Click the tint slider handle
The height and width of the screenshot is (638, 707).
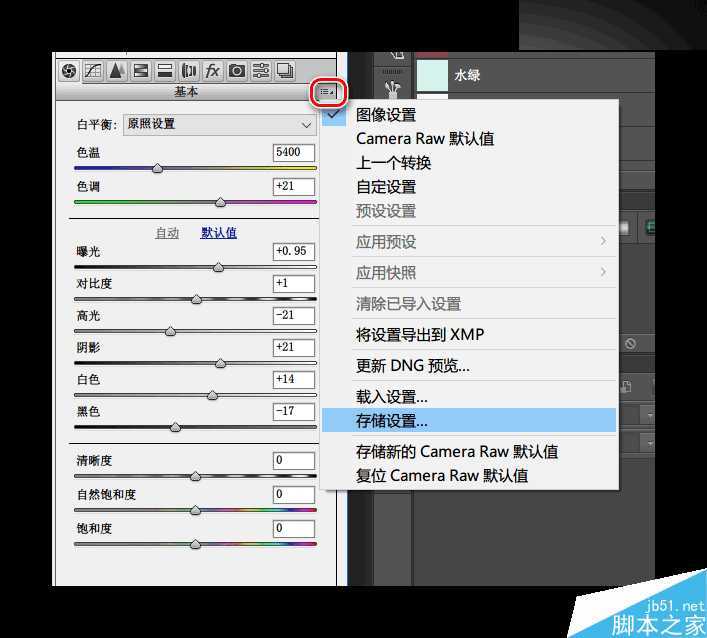[x=220, y=202]
